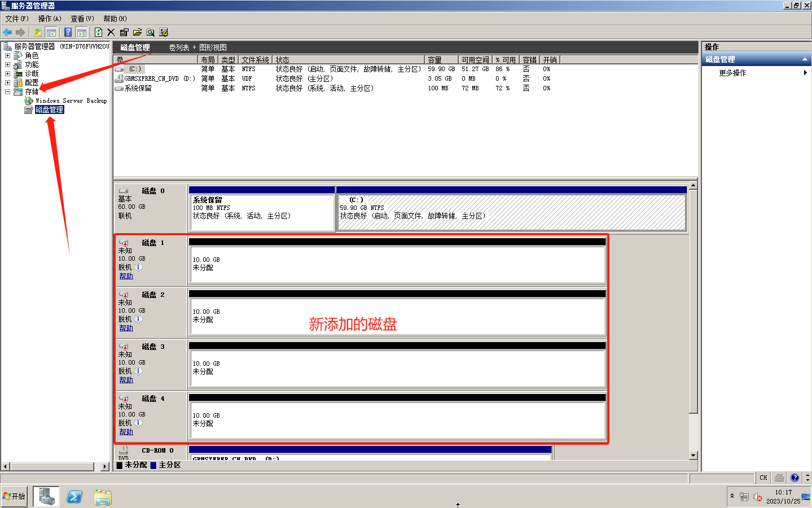Click the 帮助 link under 磁盘 1
This screenshot has height=508, width=812.
tap(126, 276)
